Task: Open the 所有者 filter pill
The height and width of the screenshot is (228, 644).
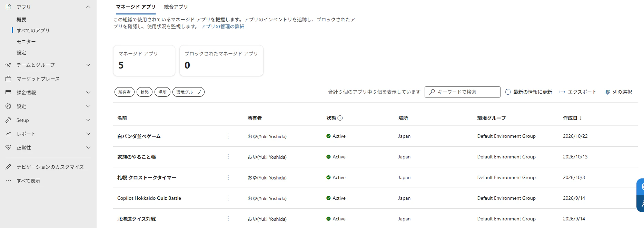Action: coord(125,92)
